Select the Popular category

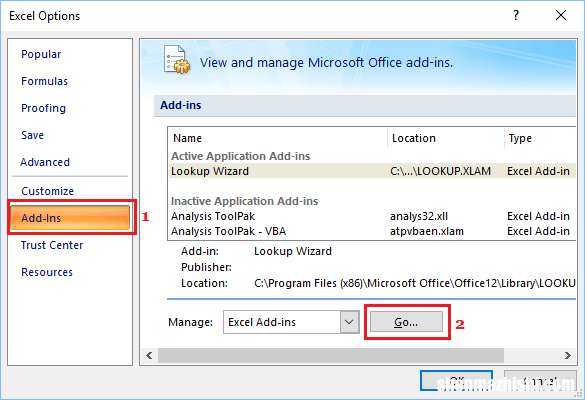41,54
